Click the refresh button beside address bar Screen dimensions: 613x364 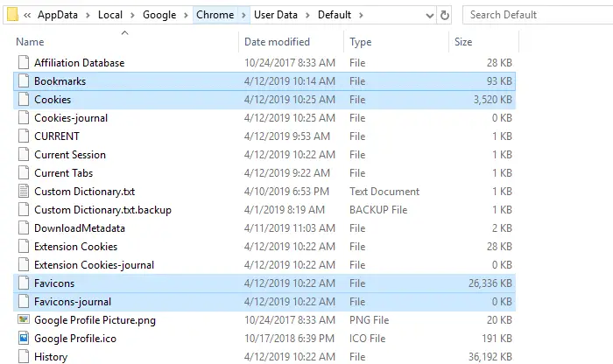point(445,15)
